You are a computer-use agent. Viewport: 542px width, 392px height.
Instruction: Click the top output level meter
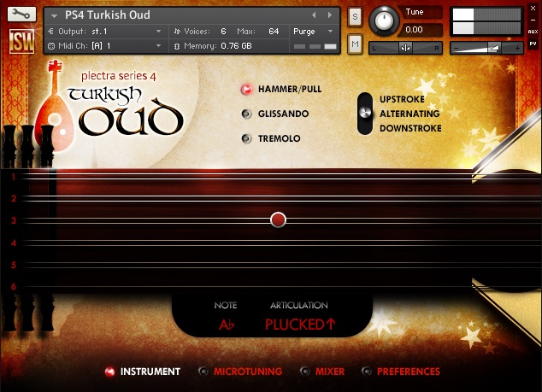[486, 15]
